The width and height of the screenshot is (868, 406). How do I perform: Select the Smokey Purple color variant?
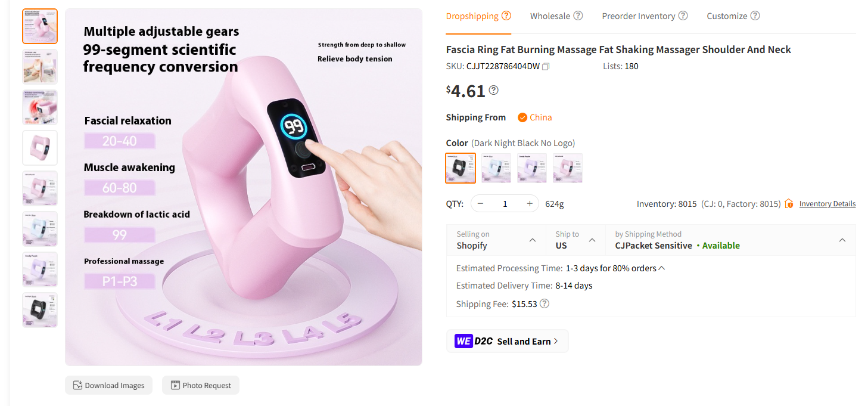(532, 168)
